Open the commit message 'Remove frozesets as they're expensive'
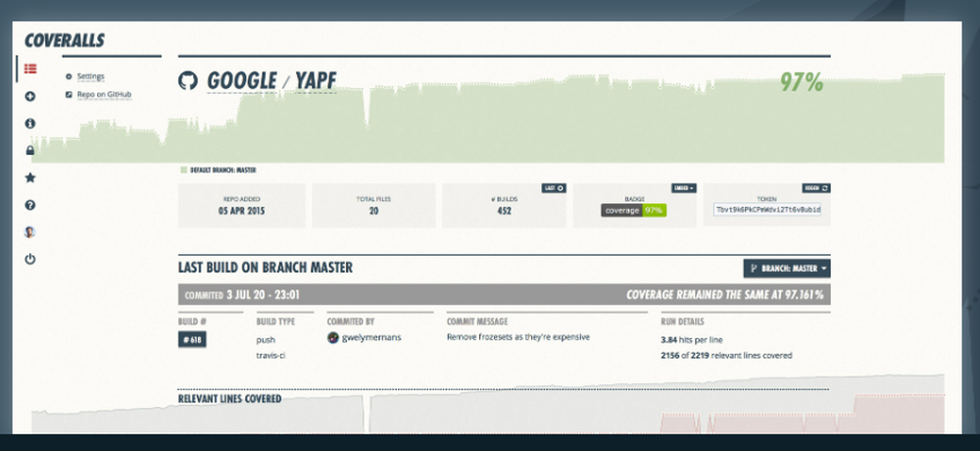The width and height of the screenshot is (980, 451). [518, 337]
